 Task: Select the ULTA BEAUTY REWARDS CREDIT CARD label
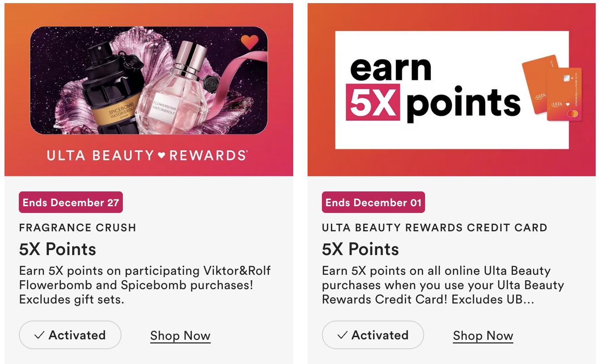coord(434,227)
